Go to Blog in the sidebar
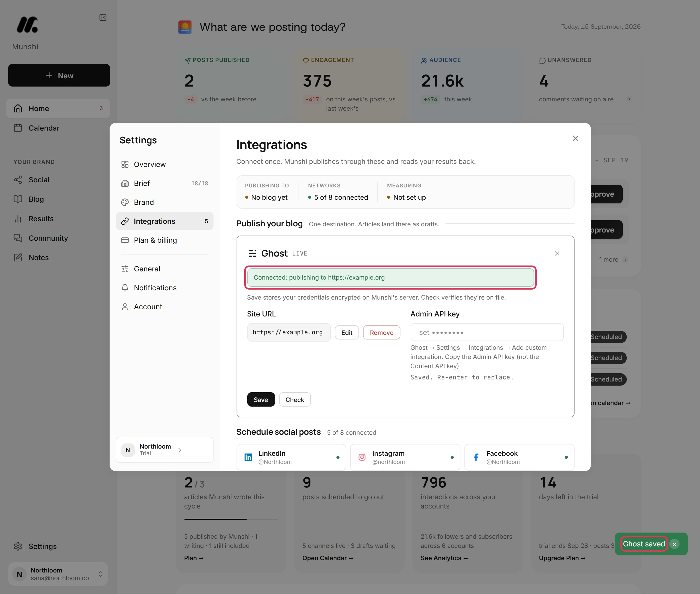Screen dimensions: 700x594 click(58, 199)
